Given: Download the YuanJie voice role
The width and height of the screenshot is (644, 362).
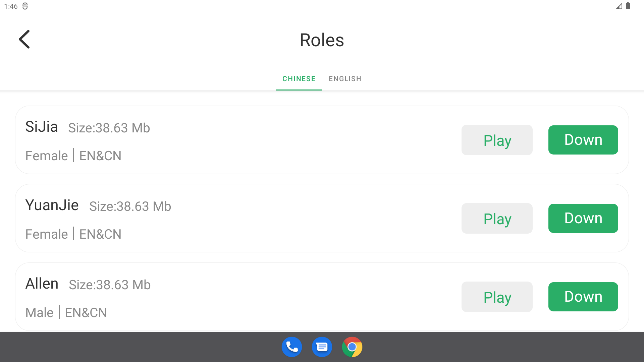Looking at the screenshot, I should pyautogui.click(x=583, y=219).
